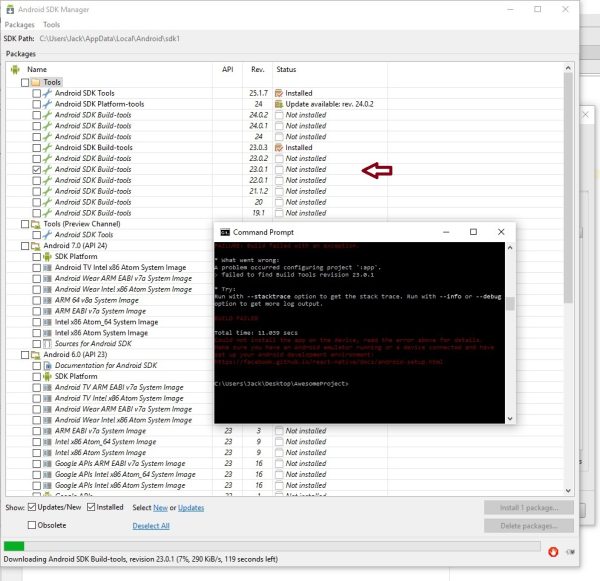The height and width of the screenshot is (581, 600).
Task: Open the SDK Manager log icon
Action: 570,549
